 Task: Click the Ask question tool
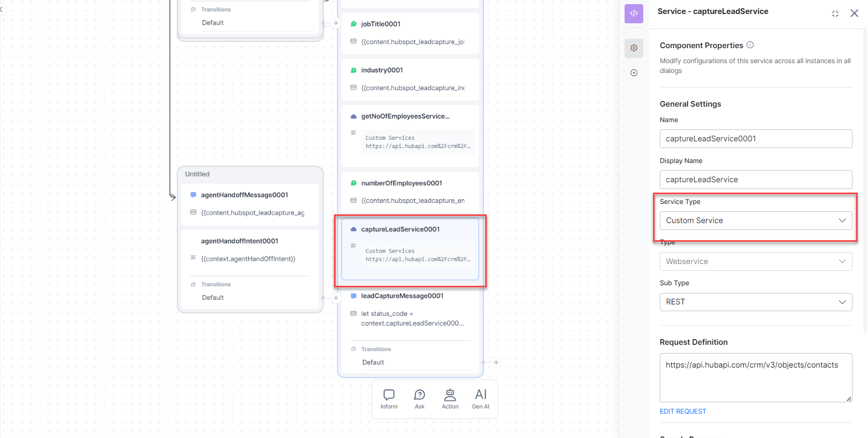click(x=419, y=399)
